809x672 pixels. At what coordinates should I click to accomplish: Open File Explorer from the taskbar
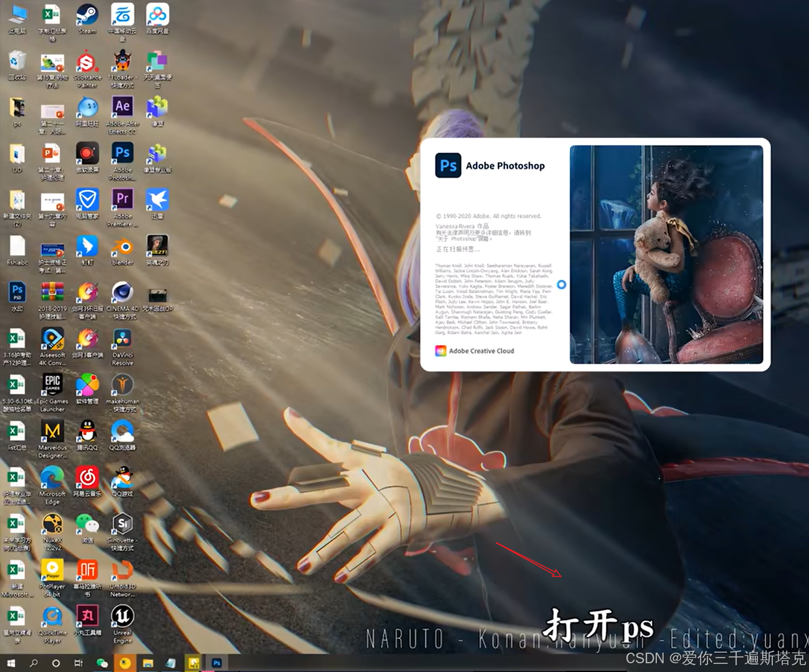[148, 663]
